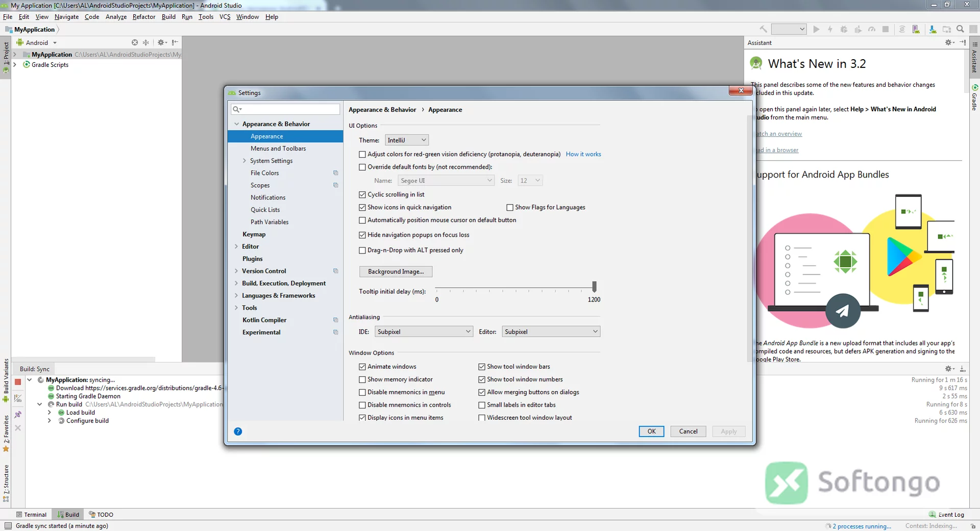Screen dimensions: 980x531
Task: Click the Apply Changes lightning icon
Action: tap(830, 29)
